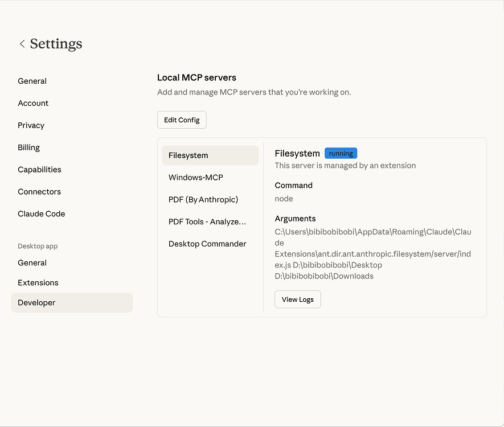Open the Extensions settings page
Viewport: 504px width, 427px height.
(38, 283)
